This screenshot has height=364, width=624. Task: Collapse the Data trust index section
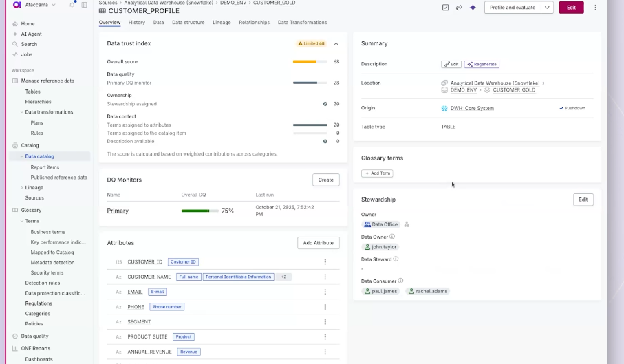click(x=336, y=43)
